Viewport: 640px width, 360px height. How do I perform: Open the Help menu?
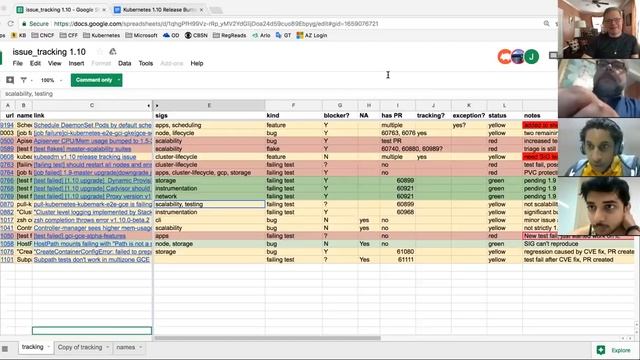pyautogui.click(x=197, y=63)
